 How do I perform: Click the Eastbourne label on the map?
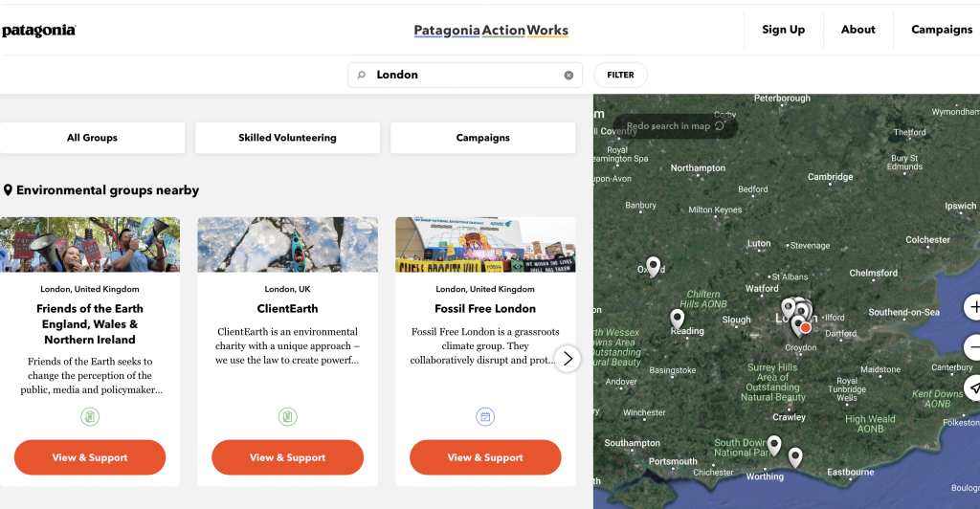[851, 472]
